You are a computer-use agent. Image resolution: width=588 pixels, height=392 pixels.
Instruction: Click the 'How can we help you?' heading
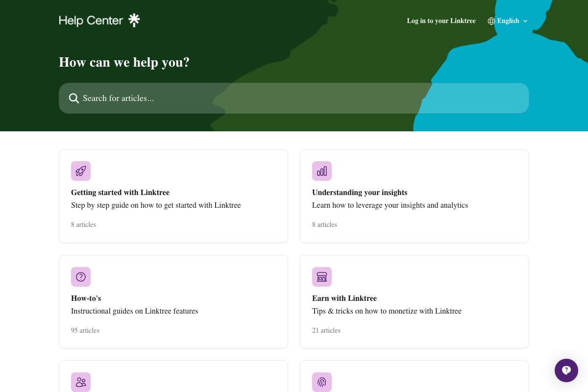pos(124,62)
